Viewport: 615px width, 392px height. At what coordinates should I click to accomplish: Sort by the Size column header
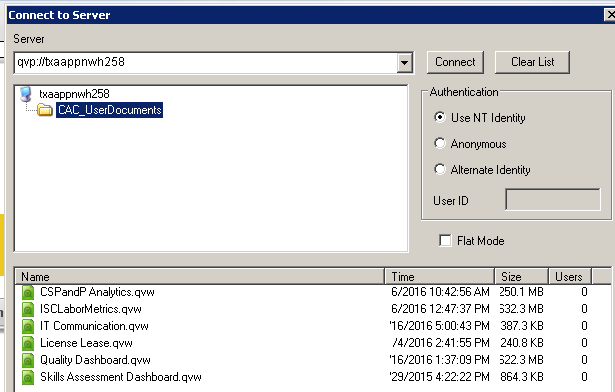pyautogui.click(x=521, y=277)
